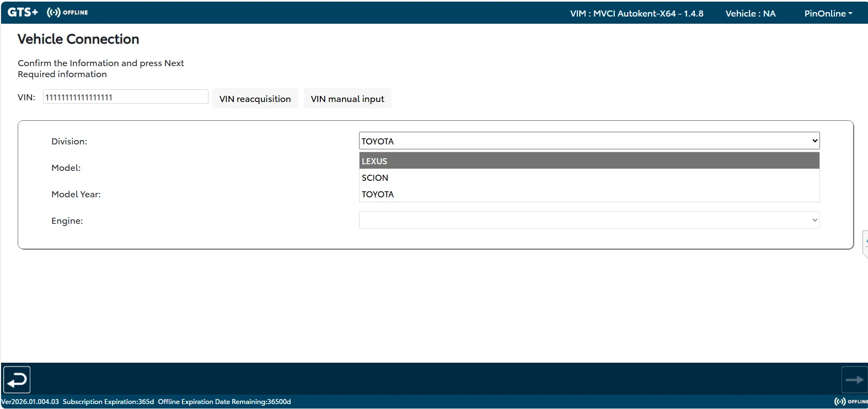The height and width of the screenshot is (409, 868).
Task: Click the VIM : MVCI Autokent-X64 - 1.4.8 text
Action: (637, 13)
